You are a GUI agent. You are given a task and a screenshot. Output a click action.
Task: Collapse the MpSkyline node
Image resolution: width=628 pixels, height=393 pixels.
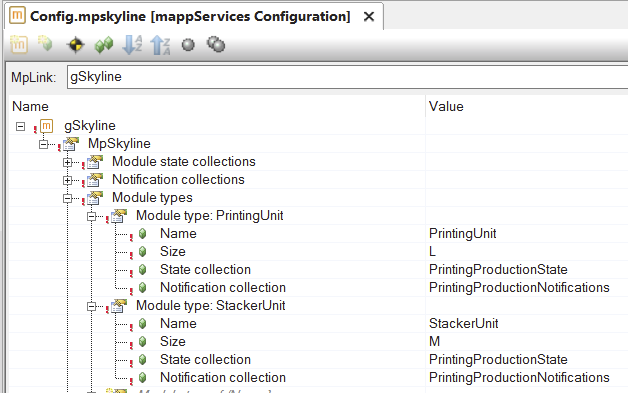point(44,144)
